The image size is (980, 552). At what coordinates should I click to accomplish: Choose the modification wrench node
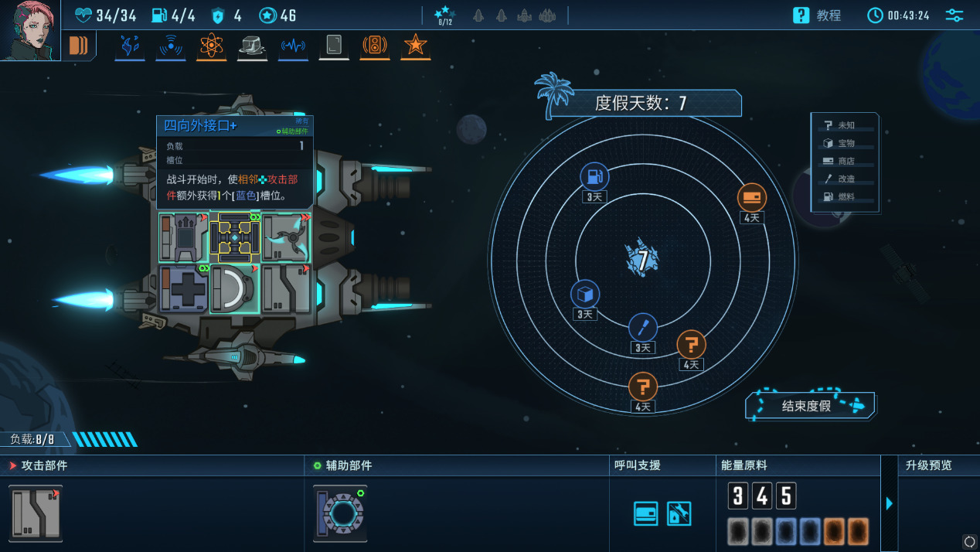(642, 328)
